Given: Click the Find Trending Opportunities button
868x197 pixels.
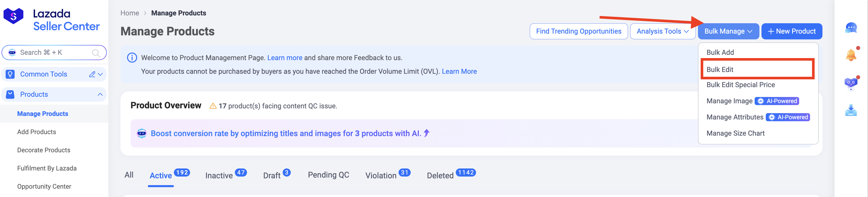Looking at the screenshot, I should click(579, 31).
